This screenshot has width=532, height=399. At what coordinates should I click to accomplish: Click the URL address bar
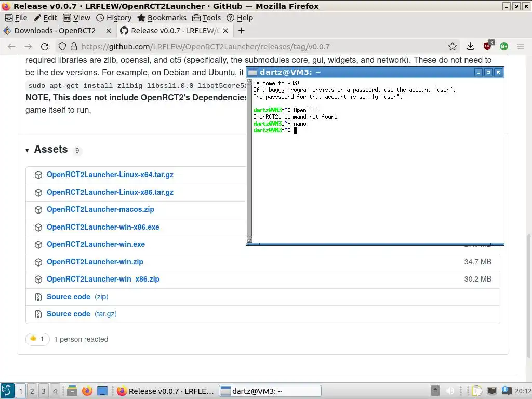258,46
